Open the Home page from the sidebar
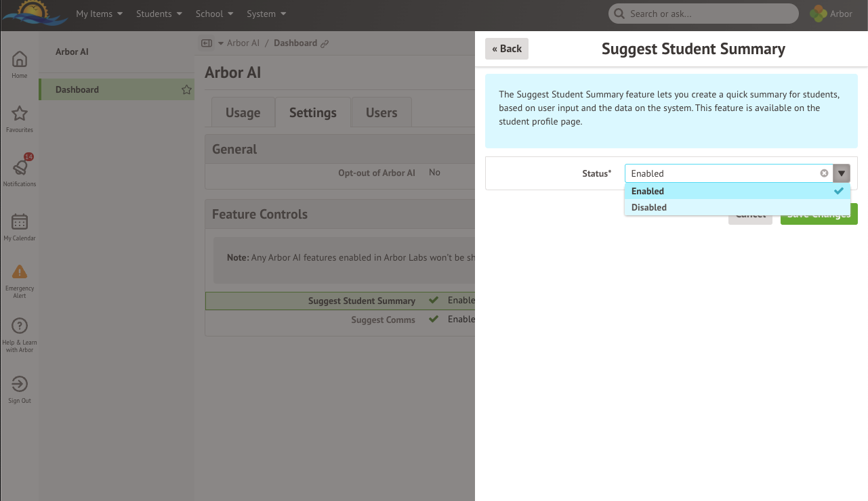Viewport: 868px width, 501px height. pyautogui.click(x=19, y=64)
